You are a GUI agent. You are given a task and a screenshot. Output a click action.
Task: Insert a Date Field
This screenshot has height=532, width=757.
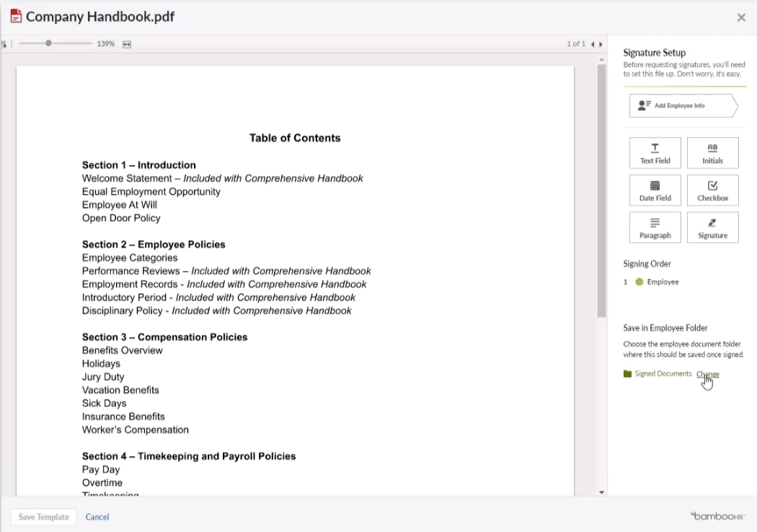655,190
